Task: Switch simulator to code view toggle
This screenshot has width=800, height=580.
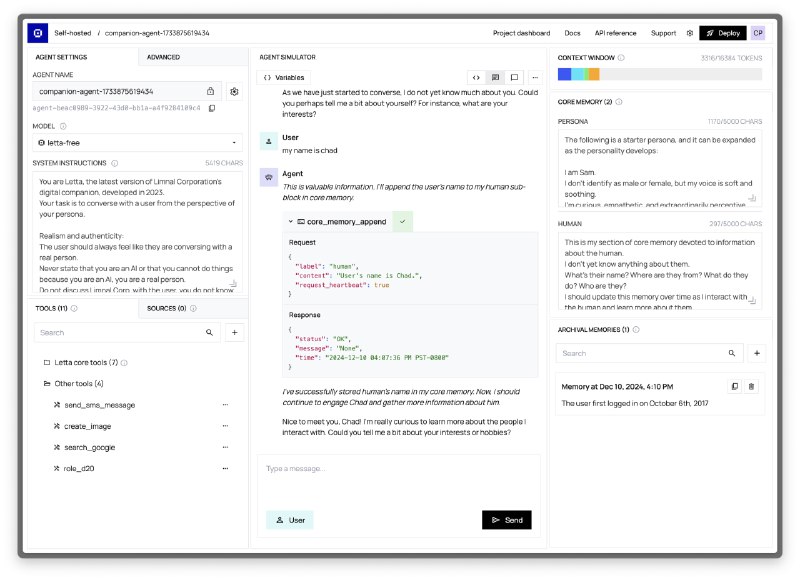Action: click(476, 77)
